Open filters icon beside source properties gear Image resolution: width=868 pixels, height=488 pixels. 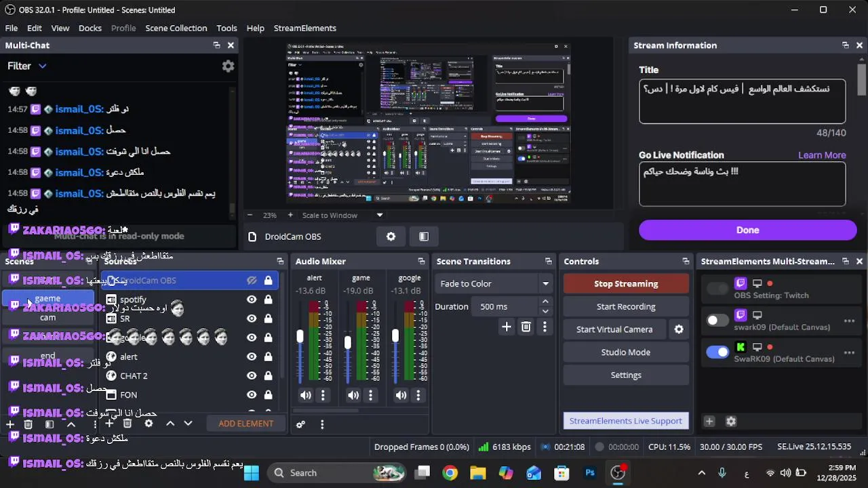coord(424,237)
